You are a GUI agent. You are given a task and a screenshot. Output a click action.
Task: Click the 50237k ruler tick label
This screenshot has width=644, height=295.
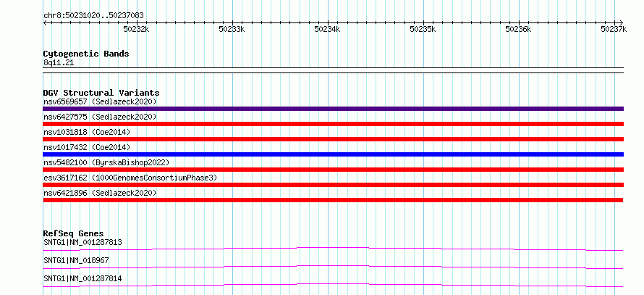tap(614, 29)
